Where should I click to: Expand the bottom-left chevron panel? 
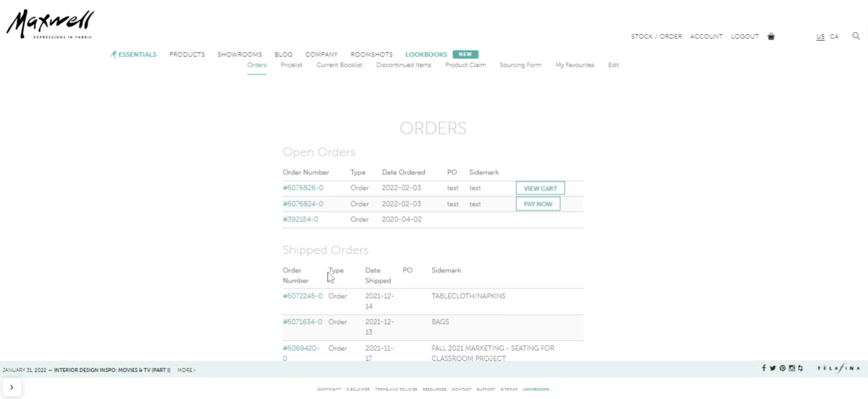pyautogui.click(x=12, y=387)
